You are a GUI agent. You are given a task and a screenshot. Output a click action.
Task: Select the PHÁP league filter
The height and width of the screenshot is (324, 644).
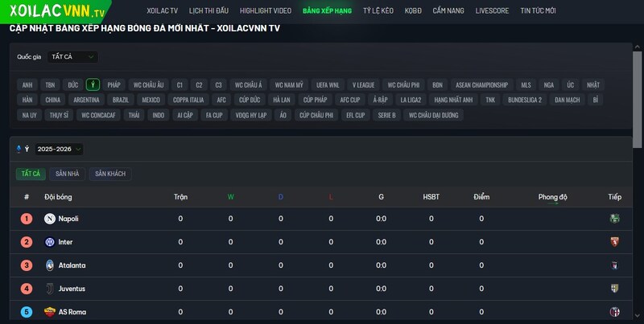point(114,85)
